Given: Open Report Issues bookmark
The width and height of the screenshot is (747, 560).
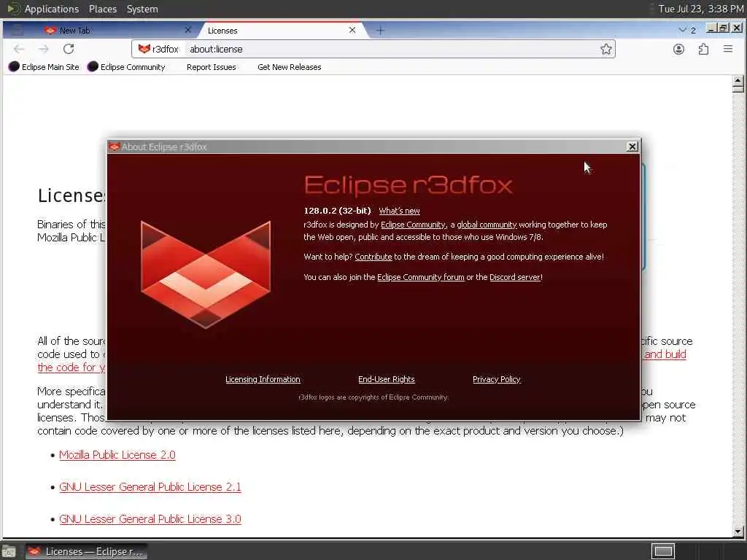Looking at the screenshot, I should coord(211,67).
